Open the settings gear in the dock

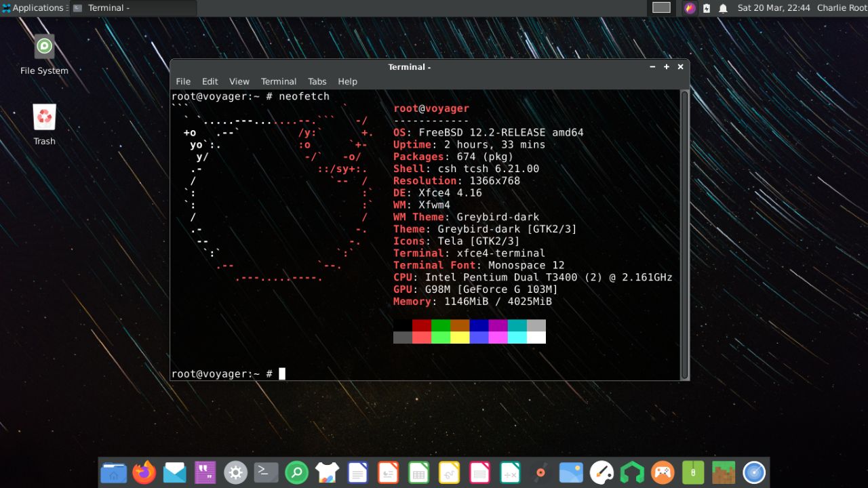[236, 472]
